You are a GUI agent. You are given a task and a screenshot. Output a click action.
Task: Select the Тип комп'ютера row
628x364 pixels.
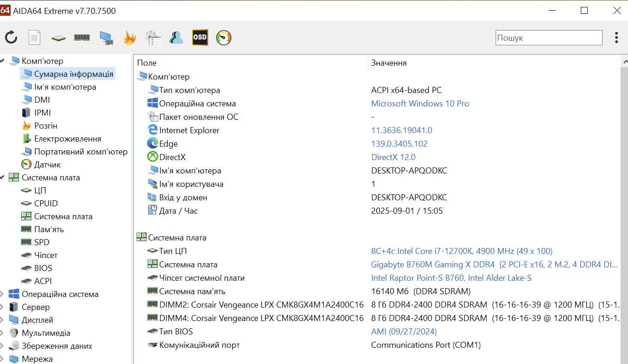point(377,90)
